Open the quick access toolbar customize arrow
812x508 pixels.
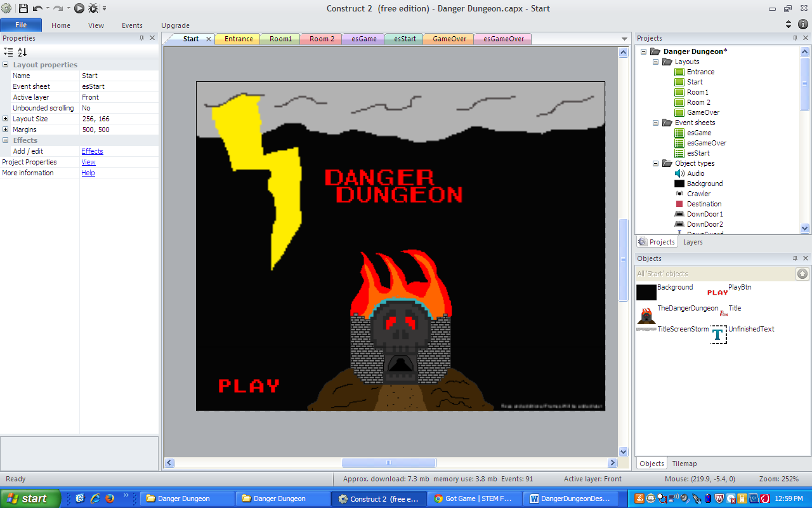[x=105, y=8]
